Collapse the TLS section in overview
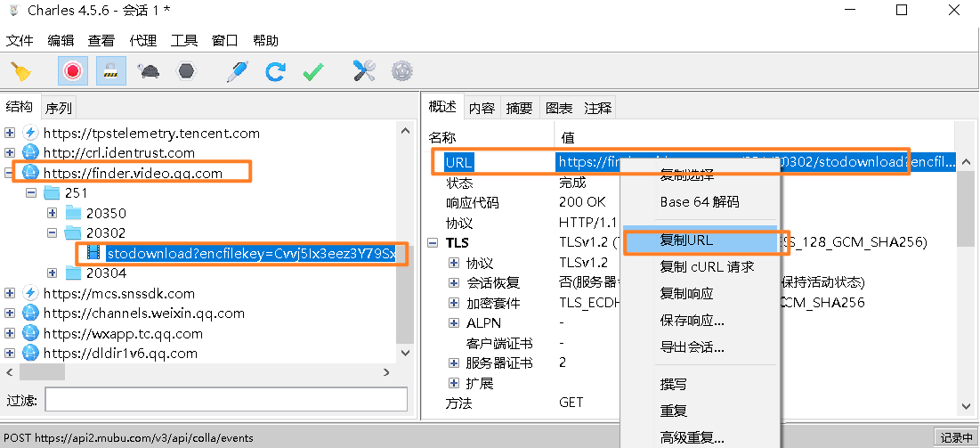 (x=433, y=243)
